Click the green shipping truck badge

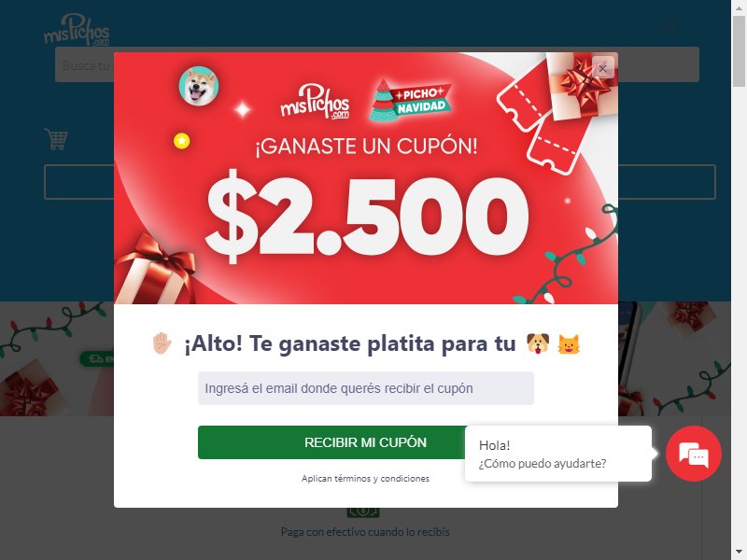pyautogui.click(x=97, y=358)
